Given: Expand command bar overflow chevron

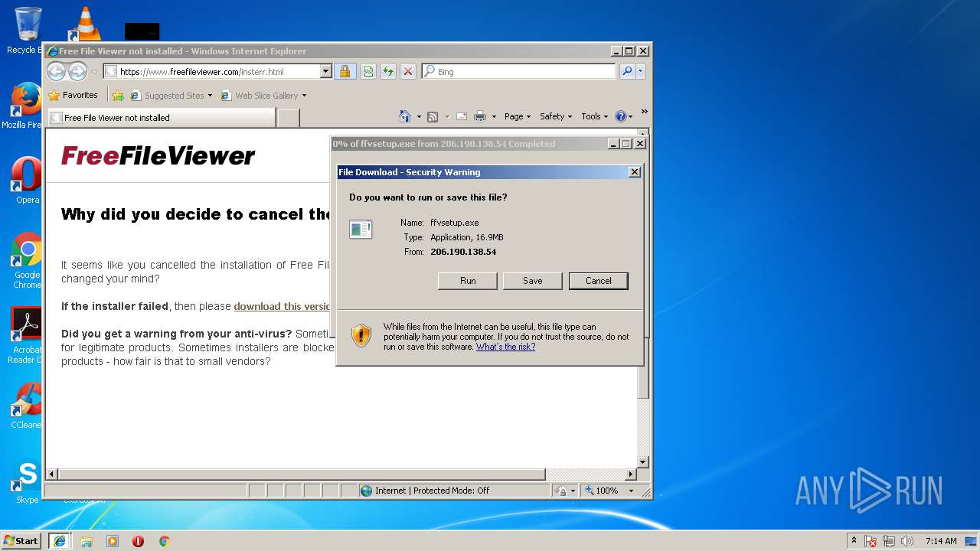Looking at the screenshot, I should tap(644, 112).
